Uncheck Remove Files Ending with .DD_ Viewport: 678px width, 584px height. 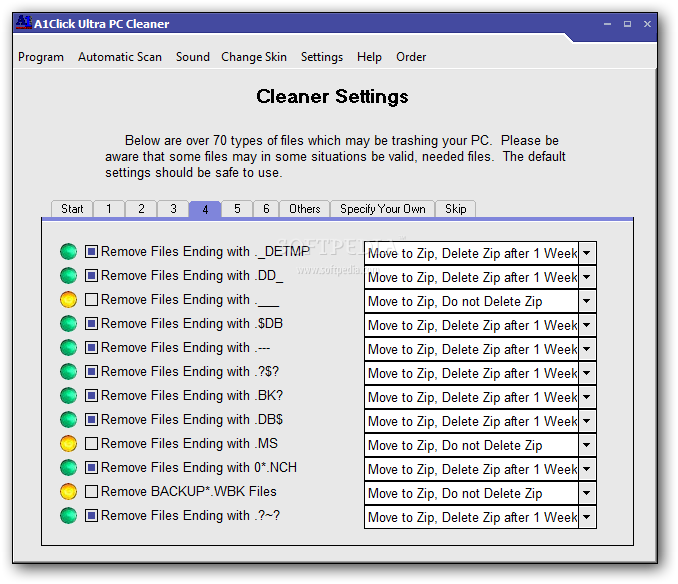(x=91, y=275)
